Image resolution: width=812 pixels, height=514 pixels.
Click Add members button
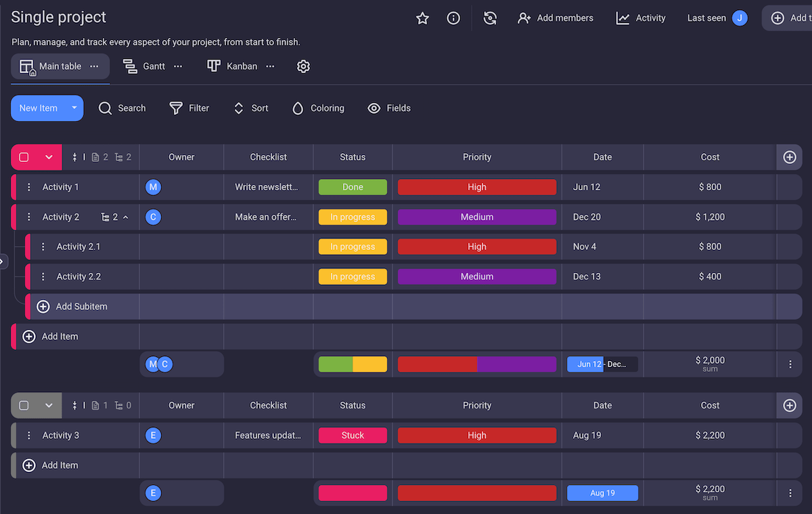556,18
